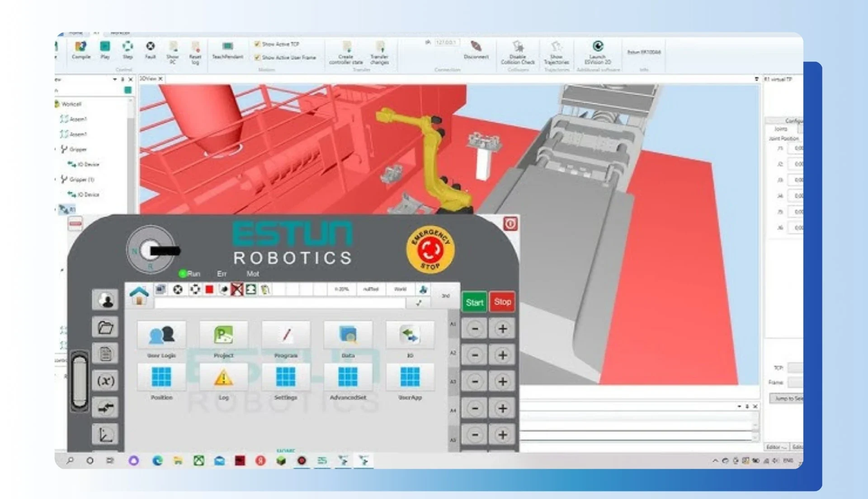Open the Edge browser in the taskbar
This screenshot has height=499, width=868.
click(157, 461)
